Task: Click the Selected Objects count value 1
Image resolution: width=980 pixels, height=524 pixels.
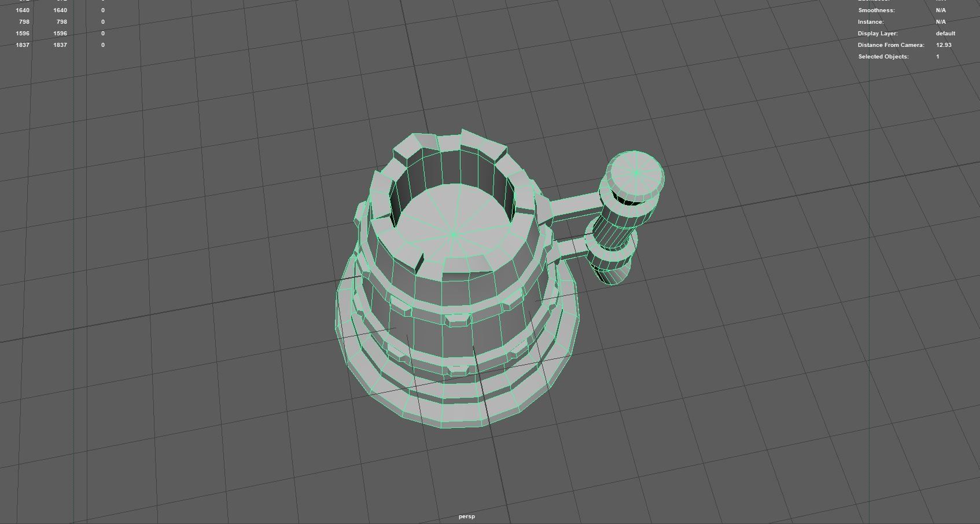Action: point(938,57)
